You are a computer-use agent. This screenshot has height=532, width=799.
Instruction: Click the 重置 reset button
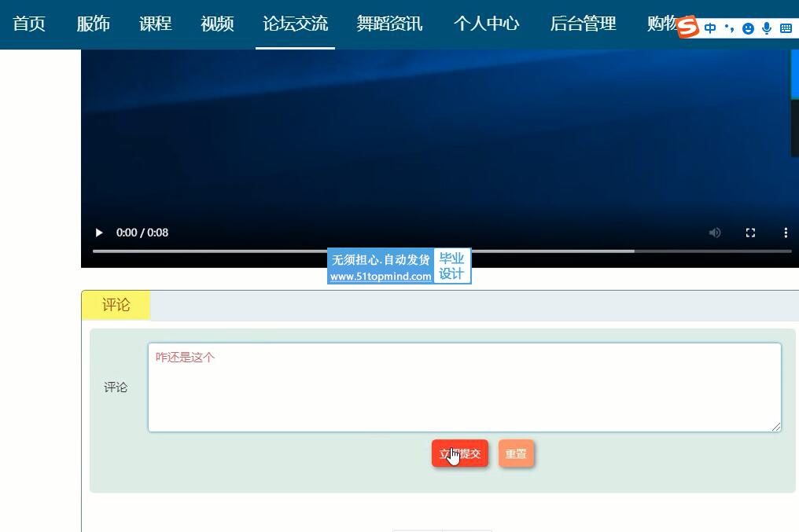(x=516, y=453)
